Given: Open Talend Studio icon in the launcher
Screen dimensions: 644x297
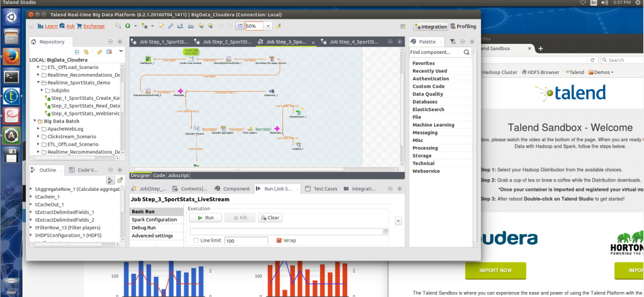Looking at the screenshot, I should (x=11, y=95).
